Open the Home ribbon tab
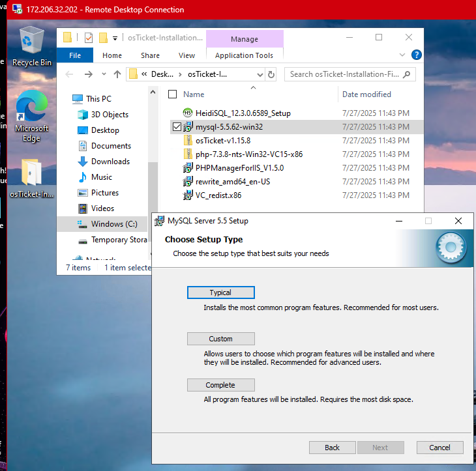This screenshot has width=476, height=471. point(112,55)
